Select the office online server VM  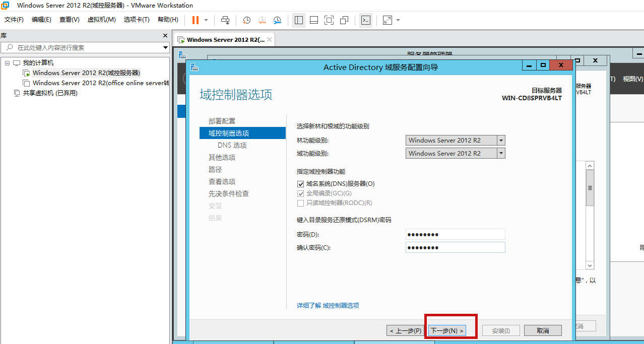click(x=101, y=83)
